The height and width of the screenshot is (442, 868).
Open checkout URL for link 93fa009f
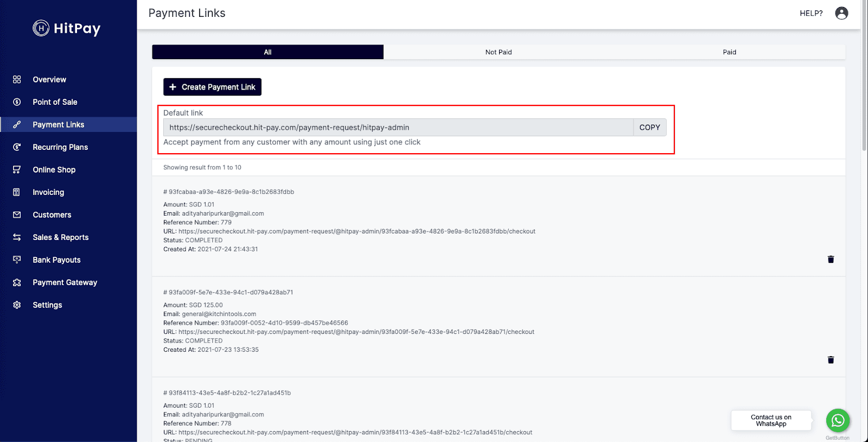click(x=356, y=332)
